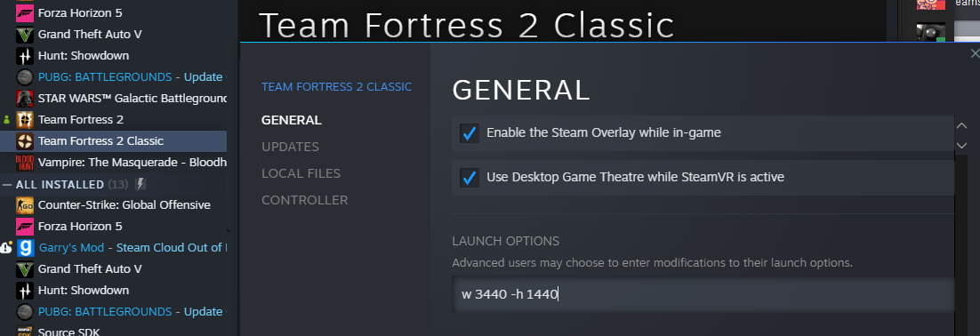
Task: Collapse the ALL INSTALLED category
Action: pos(7,185)
